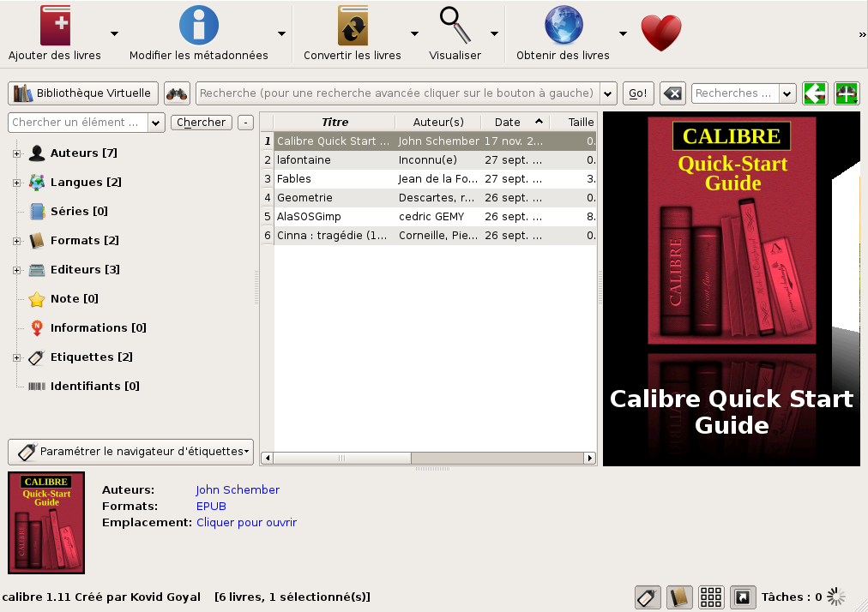
Task: Click the Cliquer pour ouvrir link
Action: 246,522
